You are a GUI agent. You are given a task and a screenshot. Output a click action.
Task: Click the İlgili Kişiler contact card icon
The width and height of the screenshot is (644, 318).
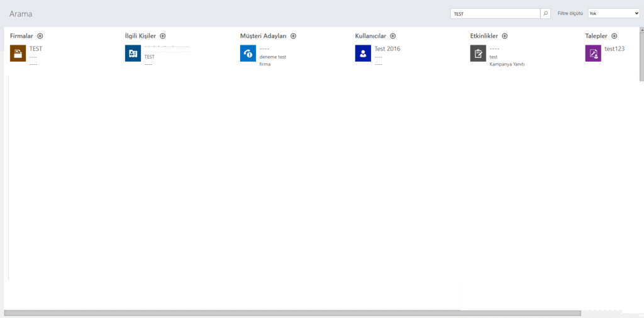click(133, 54)
